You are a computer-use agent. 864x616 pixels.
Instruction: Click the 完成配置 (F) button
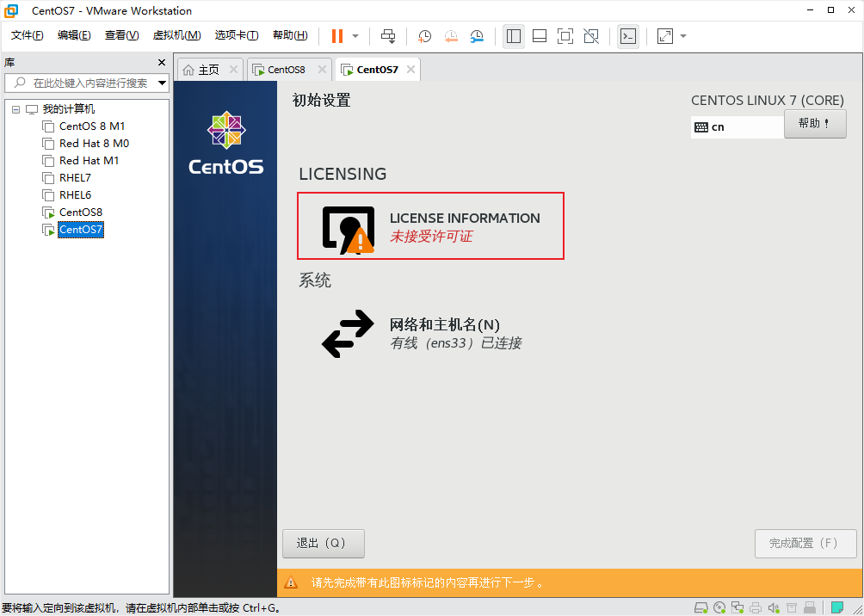coord(805,543)
